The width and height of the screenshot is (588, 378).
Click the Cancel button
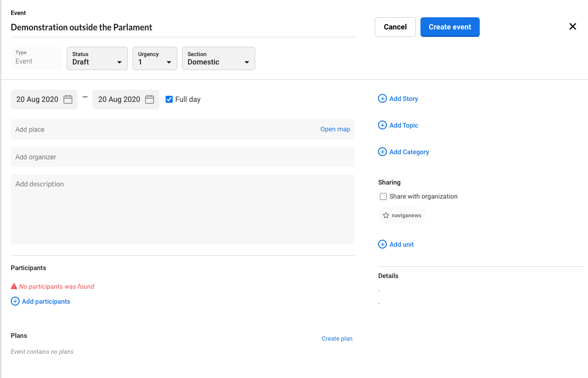coord(395,27)
